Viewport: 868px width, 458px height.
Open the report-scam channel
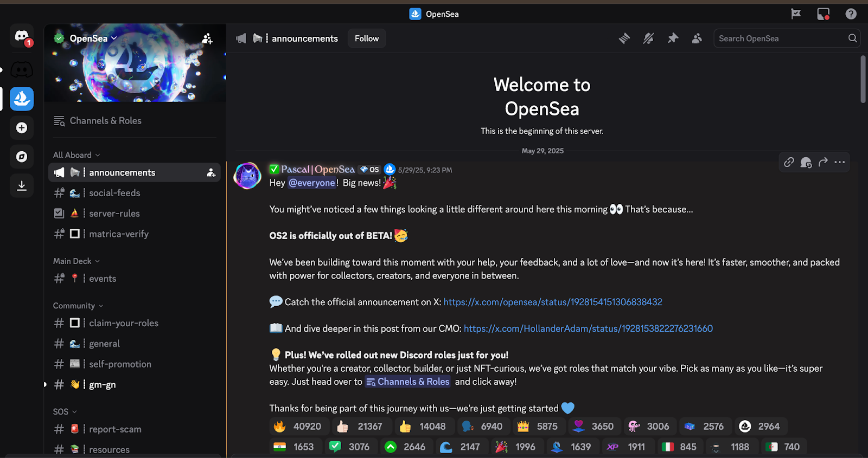pyautogui.click(x=135, y=429)
